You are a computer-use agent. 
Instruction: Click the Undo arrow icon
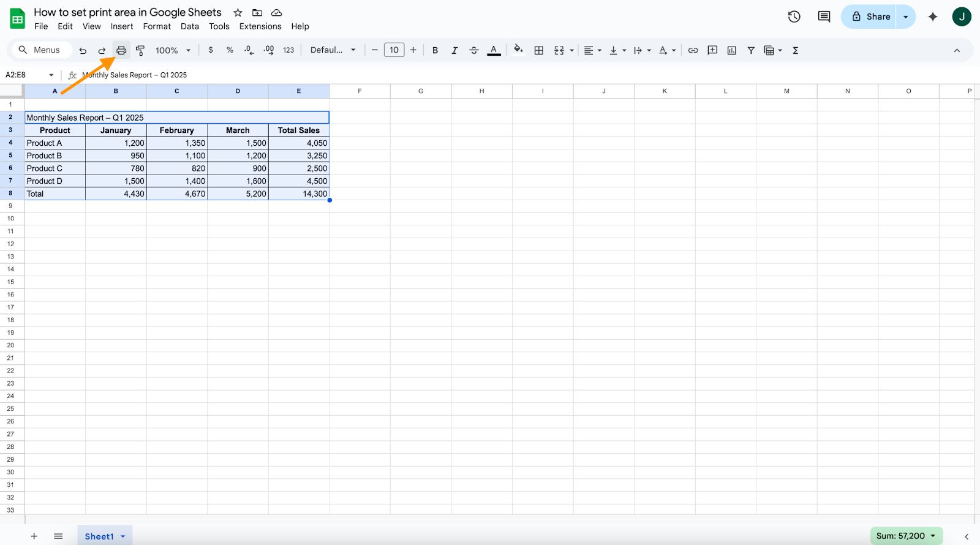[x=83, y=50]
